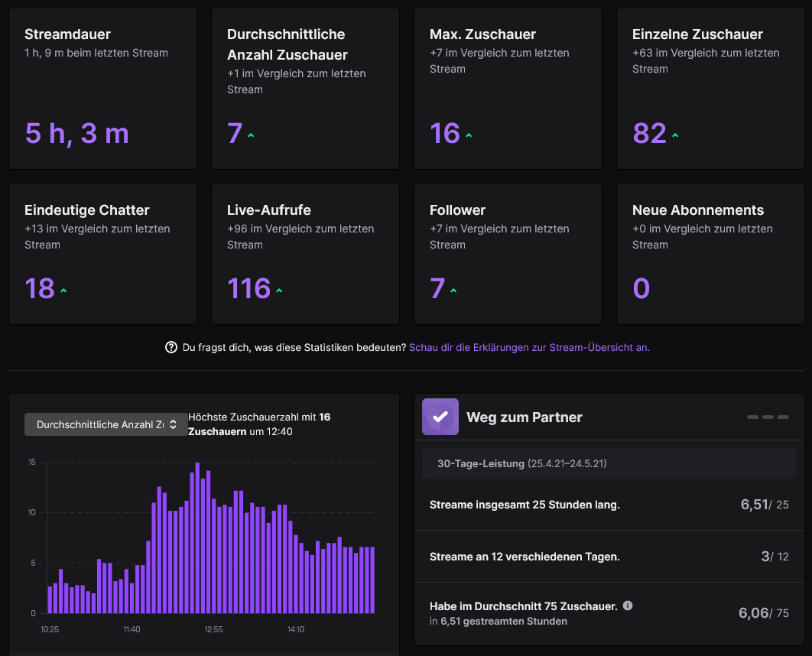Click the 116 live views value
Viewport: 812px width, 656px height.
[249, 288]
